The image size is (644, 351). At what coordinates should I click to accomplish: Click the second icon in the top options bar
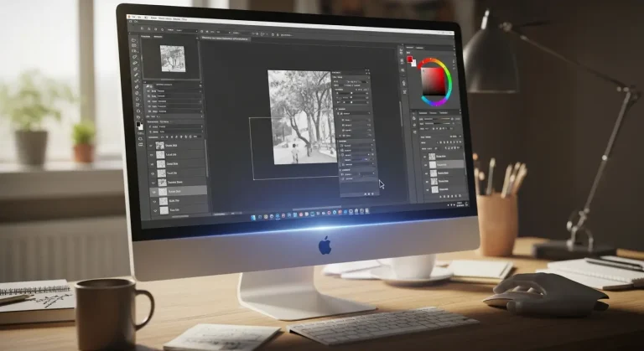tap(148, 28)
